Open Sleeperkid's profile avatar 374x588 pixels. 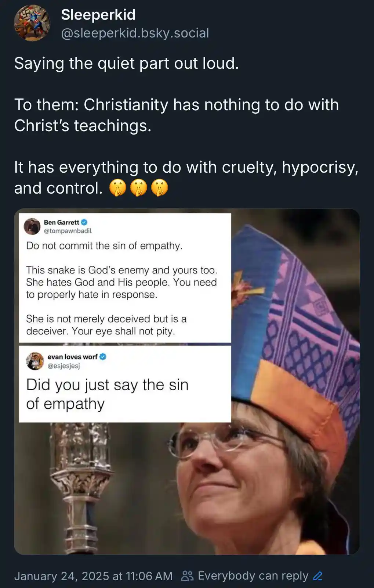(x=32, y=23)
